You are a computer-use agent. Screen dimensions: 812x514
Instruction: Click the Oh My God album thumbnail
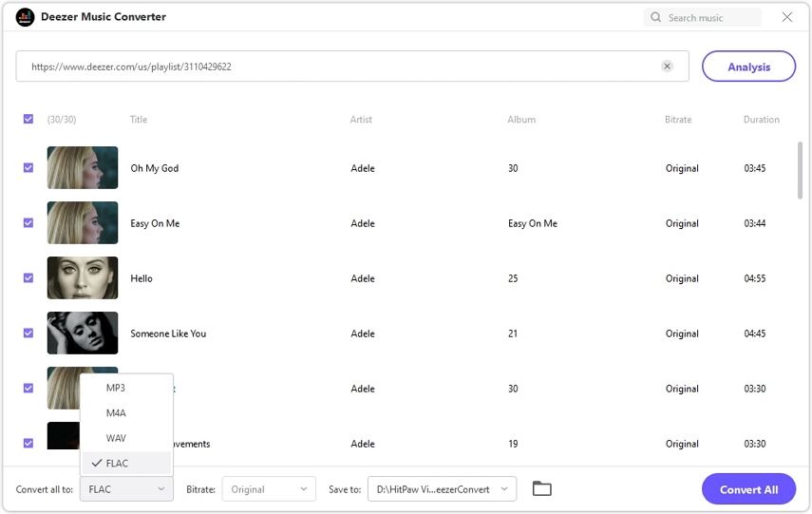83,168
